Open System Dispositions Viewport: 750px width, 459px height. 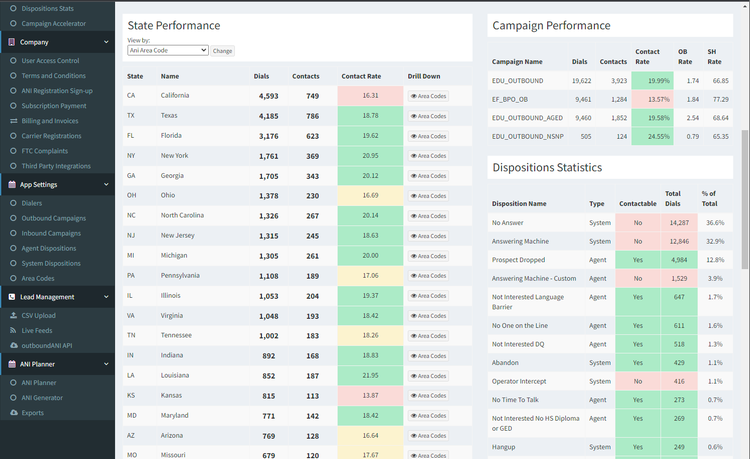tap(51, 263)
